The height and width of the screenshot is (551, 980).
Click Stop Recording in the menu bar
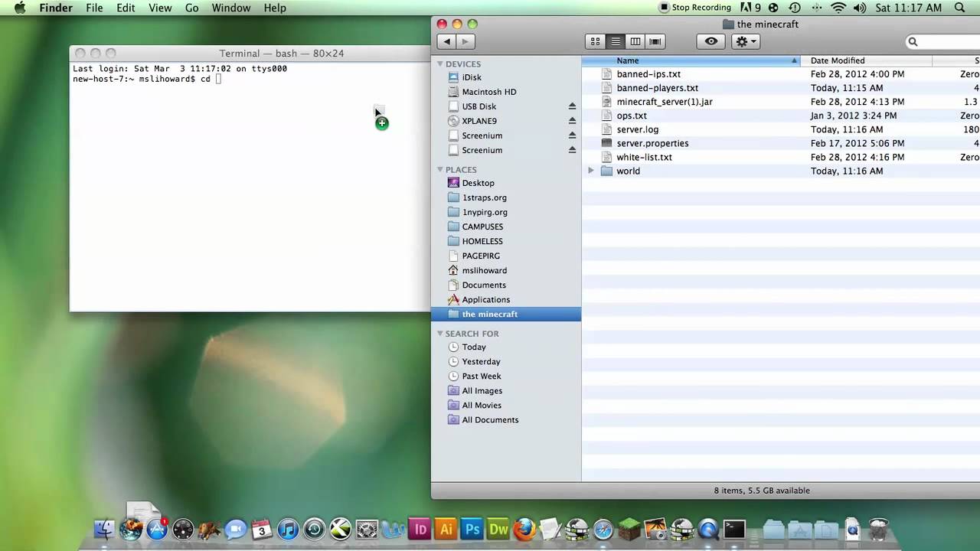tap(694, 8)
